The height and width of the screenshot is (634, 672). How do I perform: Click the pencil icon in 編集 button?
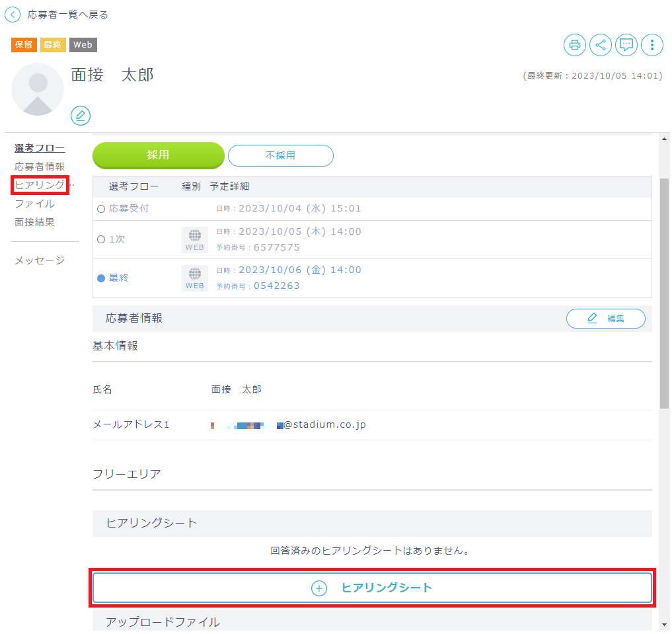click(x=592, y=317)
